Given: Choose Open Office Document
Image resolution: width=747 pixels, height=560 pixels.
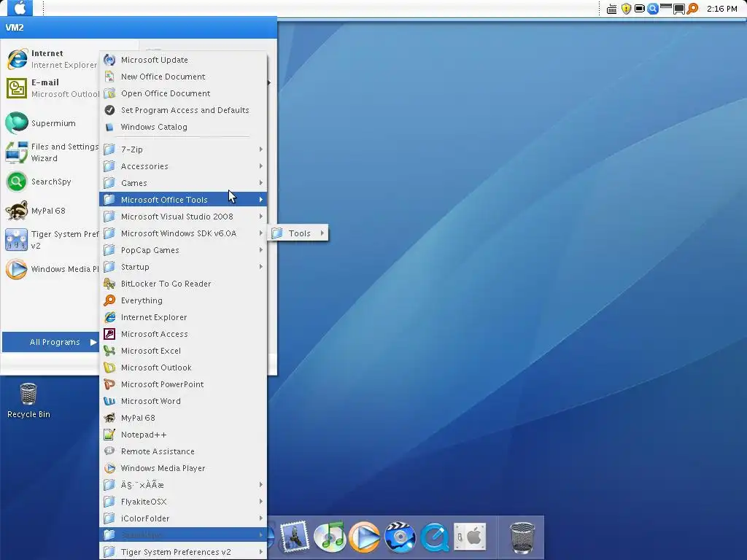Looking at the screenshot, I should (183, 93).
